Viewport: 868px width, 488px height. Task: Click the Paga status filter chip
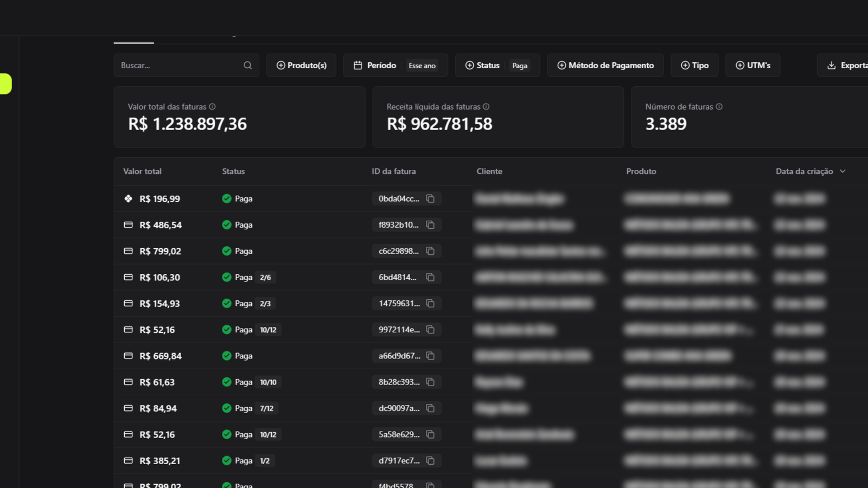(520, 66)
